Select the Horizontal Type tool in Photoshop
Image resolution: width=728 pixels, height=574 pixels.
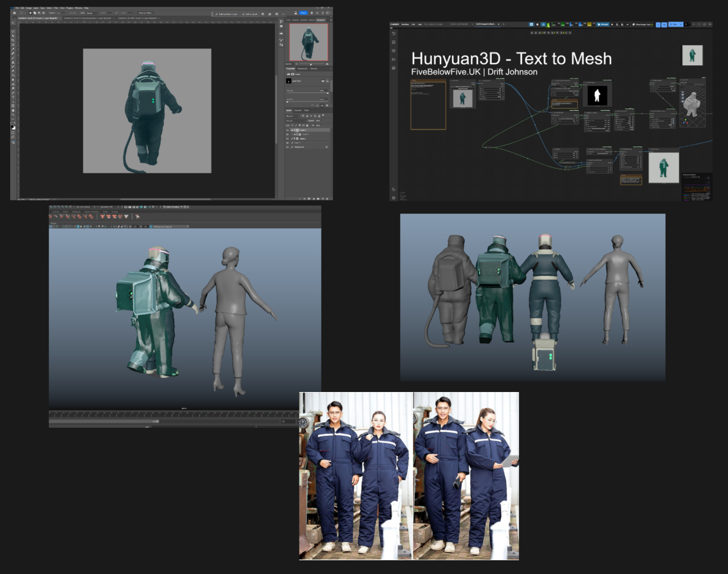[13, 97]
